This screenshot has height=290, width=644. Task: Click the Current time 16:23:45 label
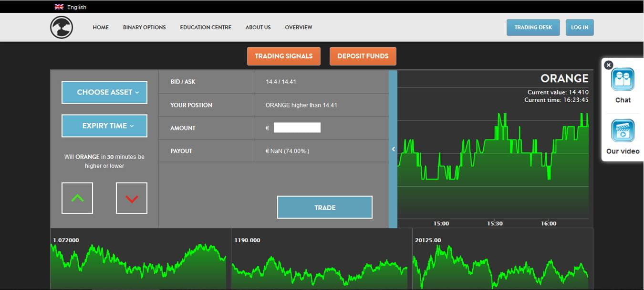click(556, 100)
